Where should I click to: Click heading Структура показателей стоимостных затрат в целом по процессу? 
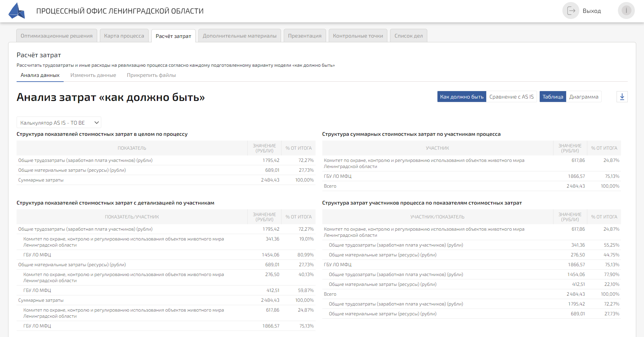(x=102, y=134)
